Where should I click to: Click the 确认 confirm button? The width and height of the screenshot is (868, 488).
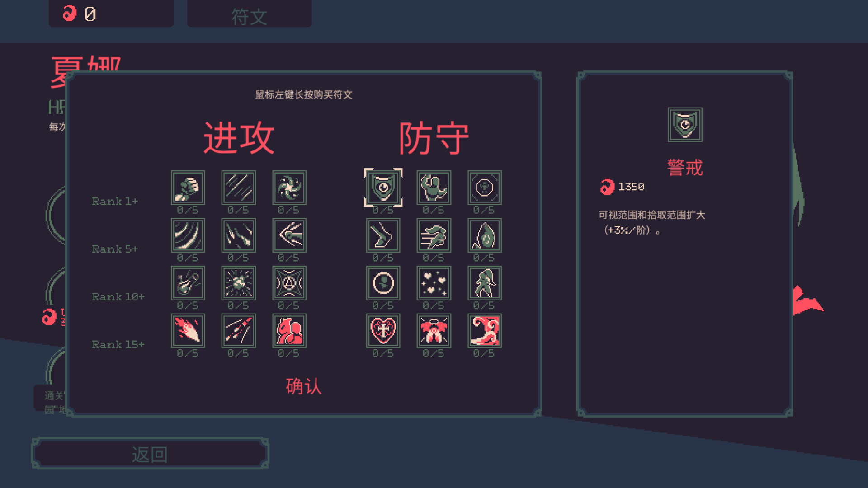303,386
